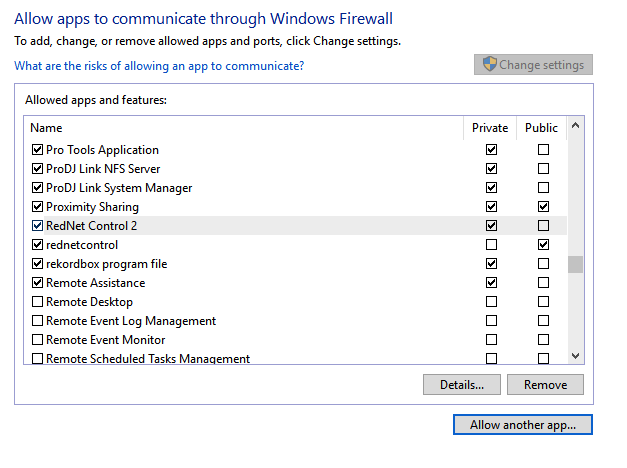Uncheck Proximity Sharing name checkbox

(37, 206)
